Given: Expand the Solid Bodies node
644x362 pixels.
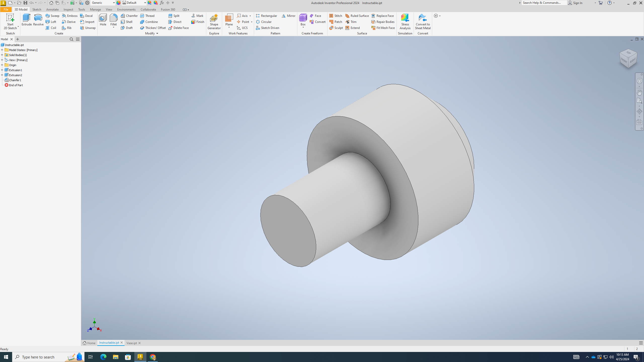Looking at the screenshot, I should pyautogui.click(x=2, y=55).
